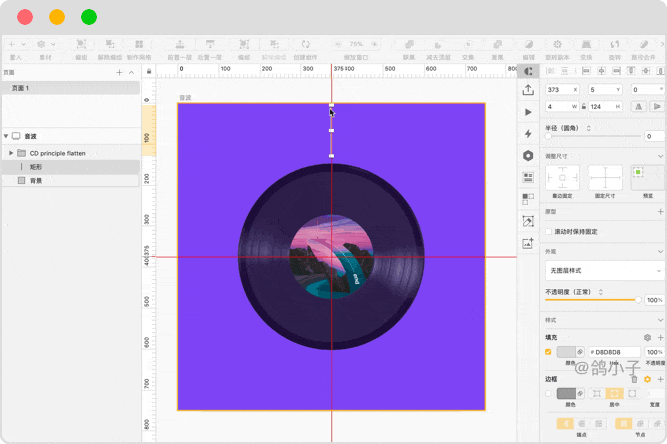Viewport: 667px width, 444px height.
Task: Click the 不透明度 opacity slider handle
Action: [638, 300]
